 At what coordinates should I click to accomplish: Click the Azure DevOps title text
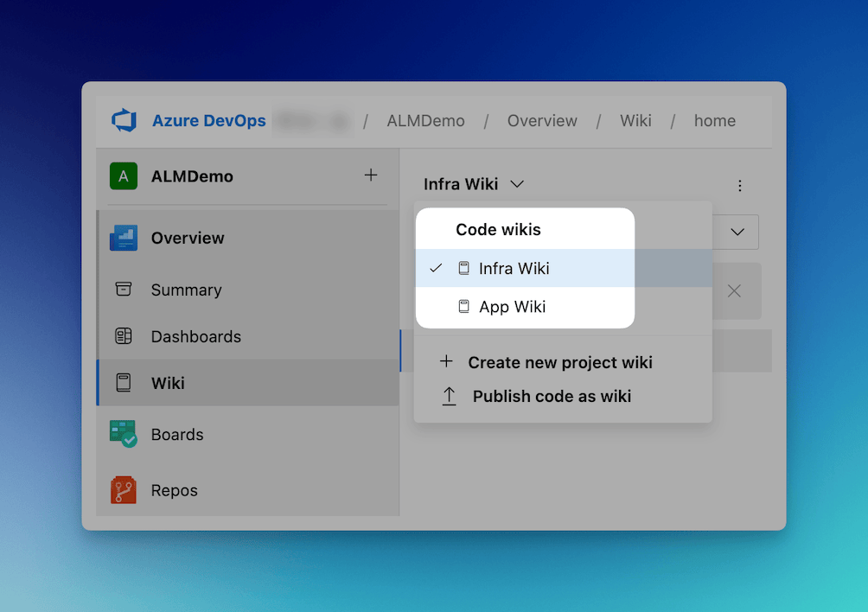pyautogui.click(x=209, y=121)
